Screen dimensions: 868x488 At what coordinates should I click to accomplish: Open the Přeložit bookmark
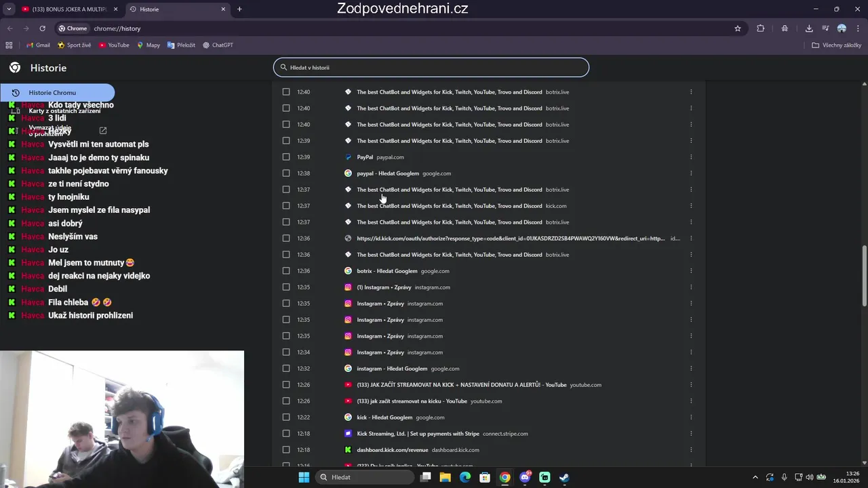181,45
